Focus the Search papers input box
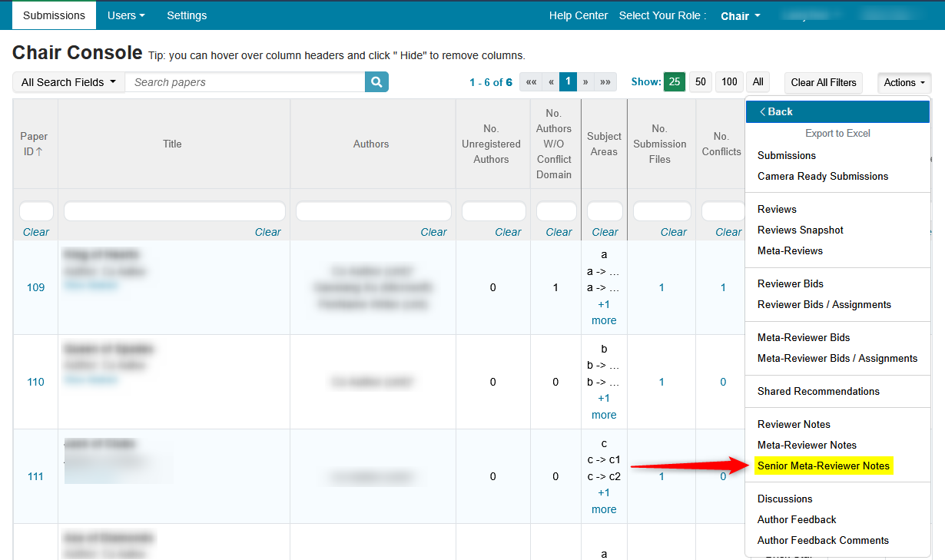Viewport: 945px width, 560px height. 245,82
